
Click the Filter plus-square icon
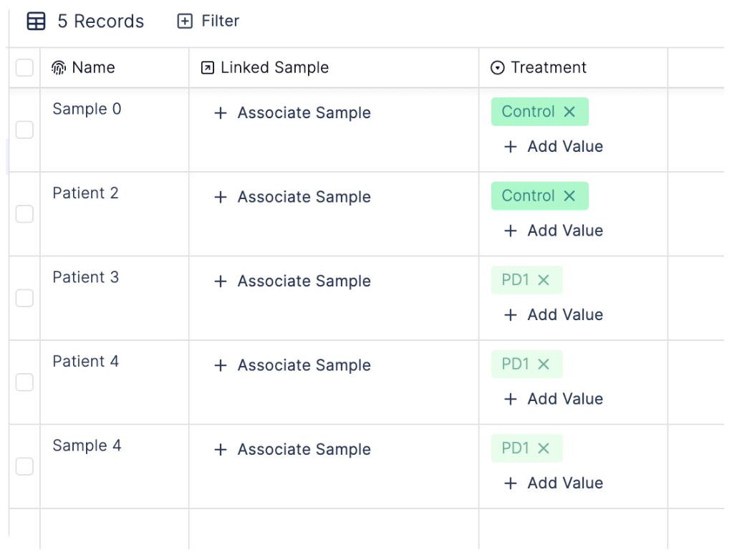pyautogui.click(x=185, y=21)
